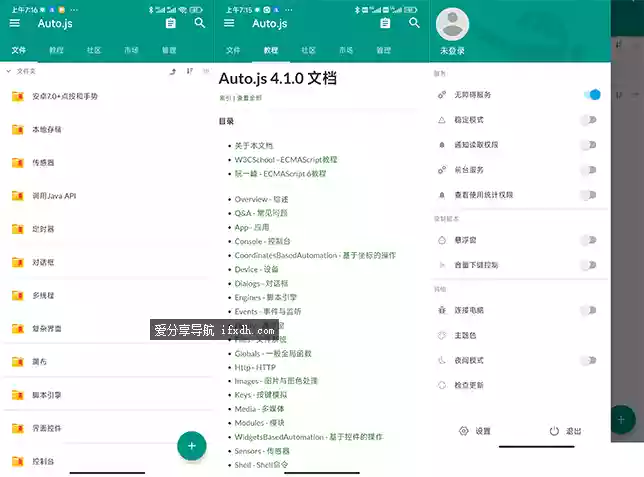Collapse the 文件夹 section chevron
This screenshot has height=477, width=644.
pos(9,71)
